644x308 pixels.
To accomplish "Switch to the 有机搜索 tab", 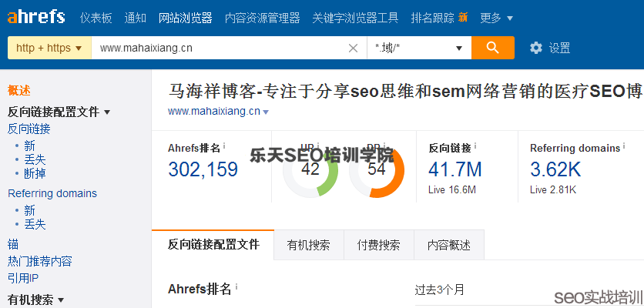I will click(x=308, y=245).
